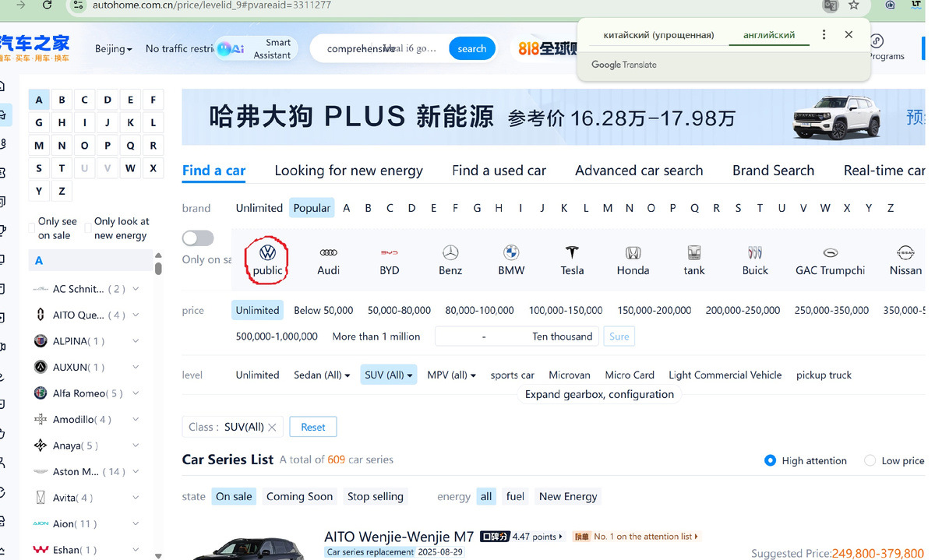This screenshot has height=560, width=935.
Task: Open the Haval Dagou PLUS banner ad
Action: pos(553,117)
